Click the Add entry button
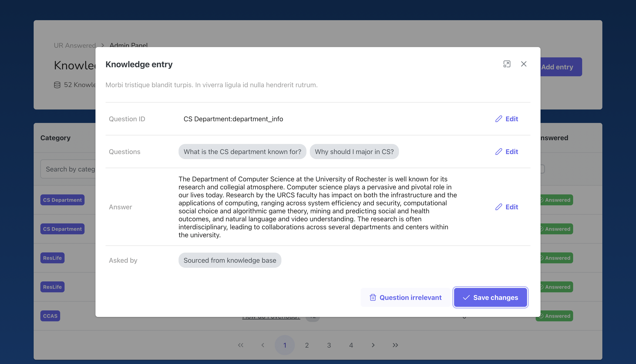Viewport: 636px width, 364px height. click(x=560, y=67)
